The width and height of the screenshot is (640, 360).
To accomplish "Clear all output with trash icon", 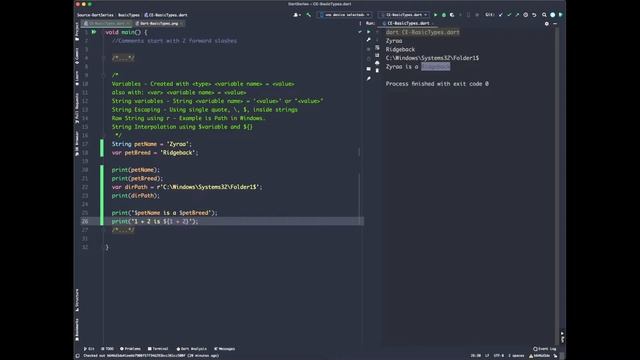I will click(x=377, y=71).
